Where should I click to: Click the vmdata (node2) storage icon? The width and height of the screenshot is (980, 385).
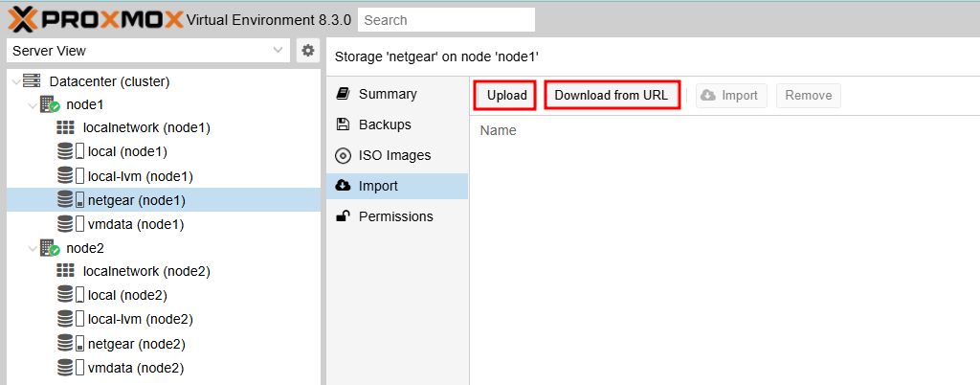click(70, 367)
